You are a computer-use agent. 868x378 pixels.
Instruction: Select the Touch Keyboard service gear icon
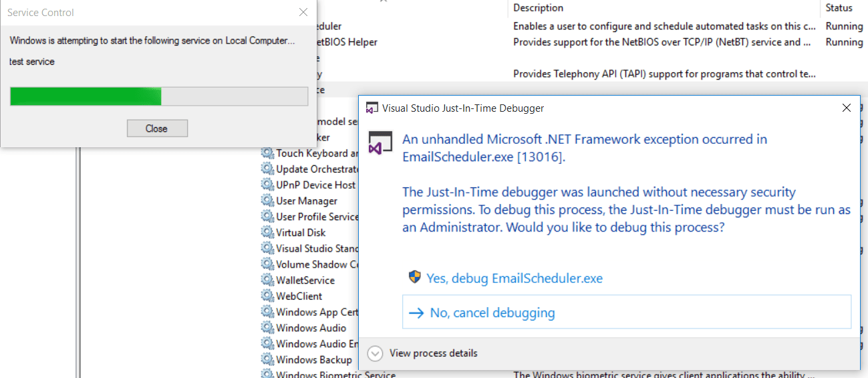(x=268, y=153)
